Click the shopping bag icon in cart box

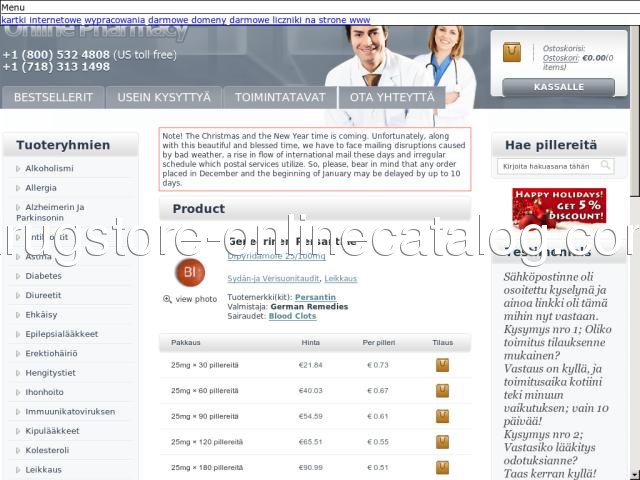511,52
